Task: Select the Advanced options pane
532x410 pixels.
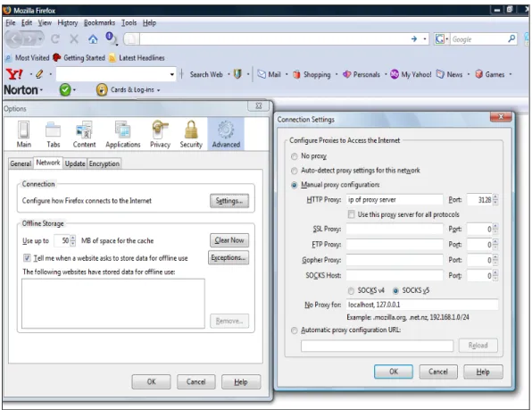Action: [226, 134]
